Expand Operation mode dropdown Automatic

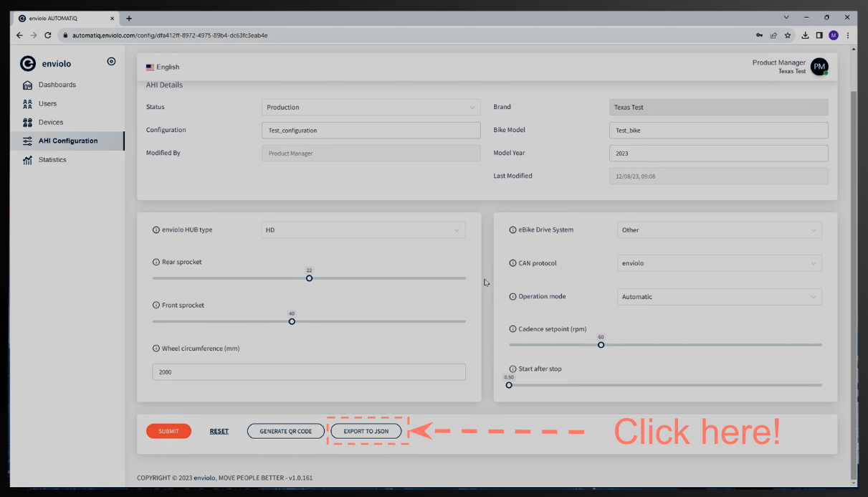720,297
